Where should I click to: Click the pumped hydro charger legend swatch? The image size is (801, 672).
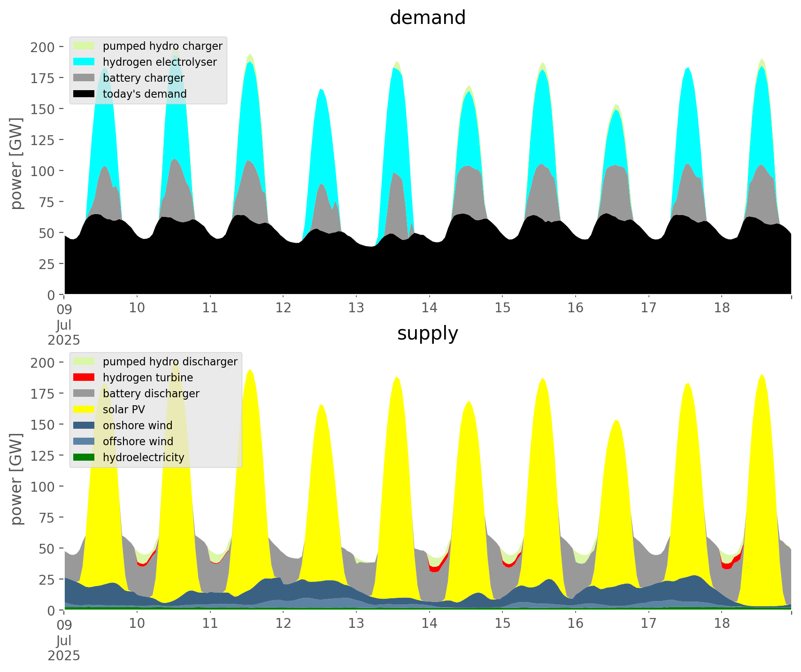84,46
